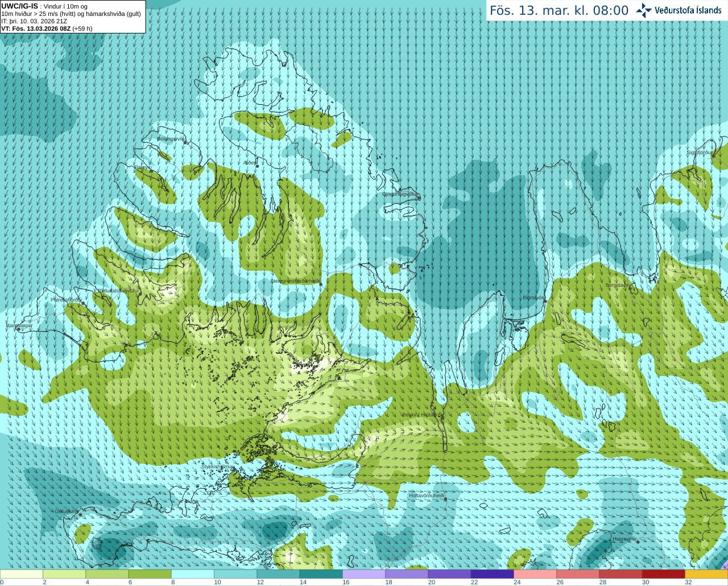Click the pale yellow 0–2 legend swatch

coord(21,574)
